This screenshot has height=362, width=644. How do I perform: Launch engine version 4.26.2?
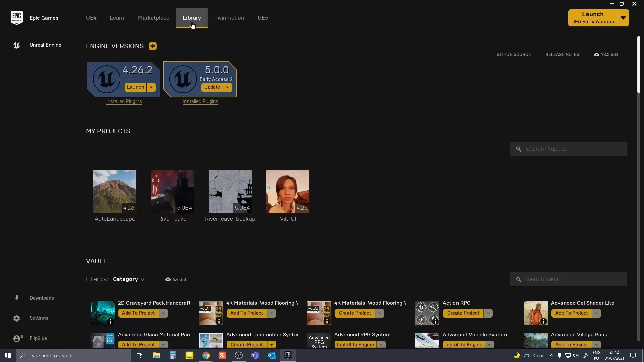(x=135, y=87)
